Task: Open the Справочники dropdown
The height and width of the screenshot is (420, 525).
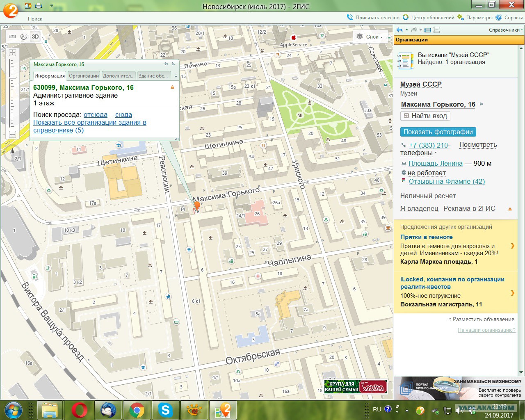Action: coord(506,30)
